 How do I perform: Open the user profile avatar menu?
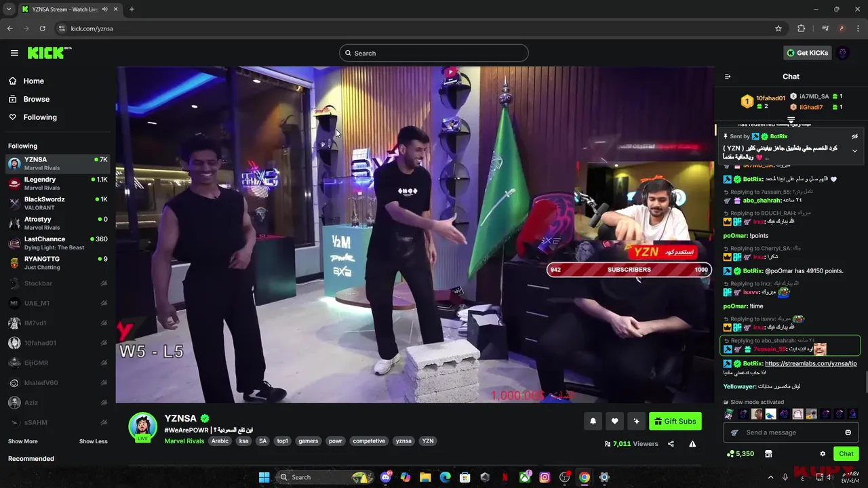point(843,53)
